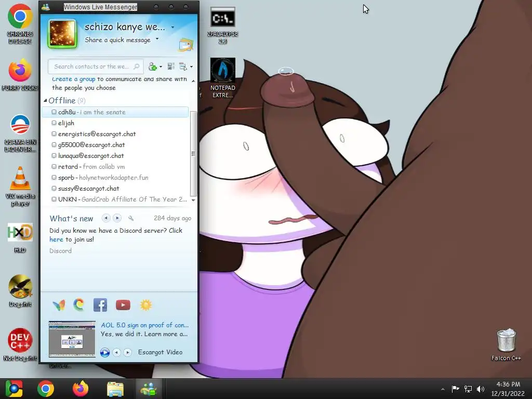Click contact list scroll-up arrow

click(193, 81)
